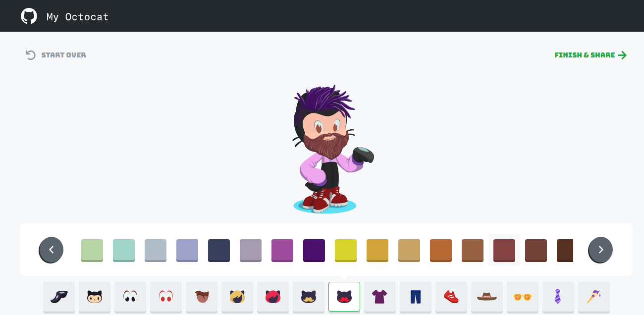Screen dimensions: 644x315
Task: Select the Octocat face category icon
Action: 95,297
